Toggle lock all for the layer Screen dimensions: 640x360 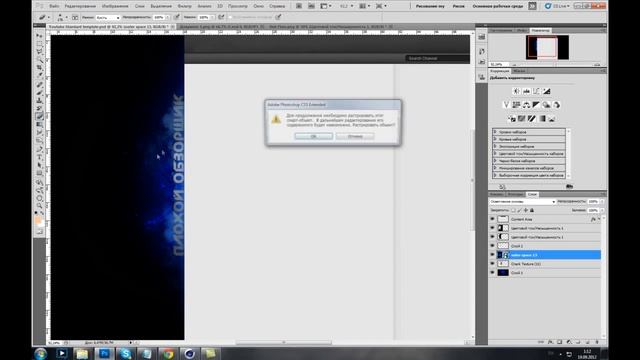click(532, 210)
